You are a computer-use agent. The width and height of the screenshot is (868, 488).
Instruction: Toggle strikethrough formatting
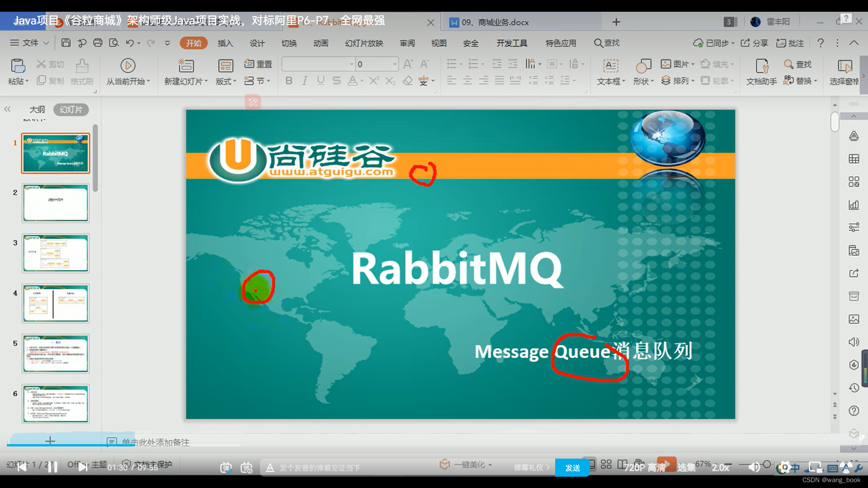tap(336, 80)
